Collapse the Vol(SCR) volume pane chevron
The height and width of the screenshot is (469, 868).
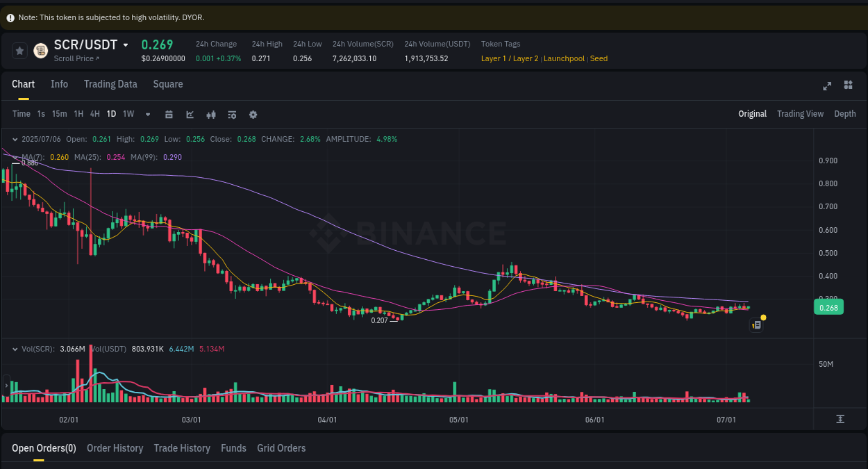[15, 348]
